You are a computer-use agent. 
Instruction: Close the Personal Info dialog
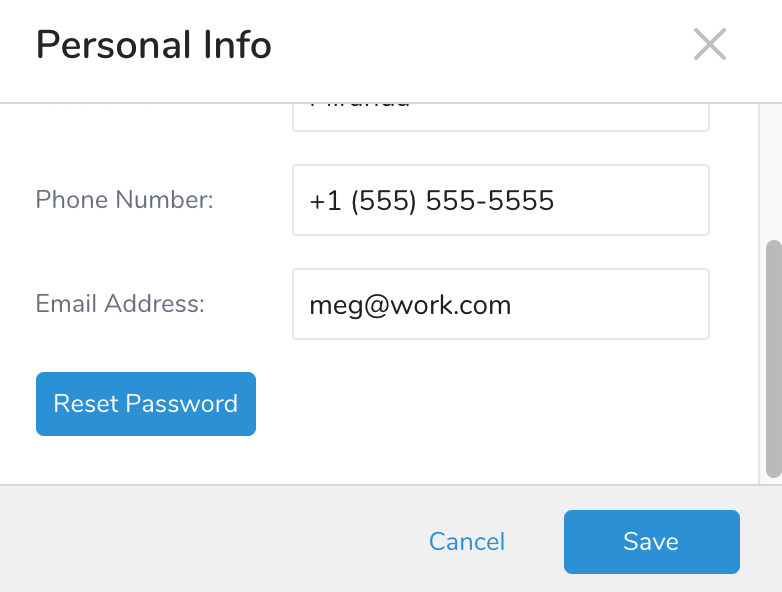[709, 45]
